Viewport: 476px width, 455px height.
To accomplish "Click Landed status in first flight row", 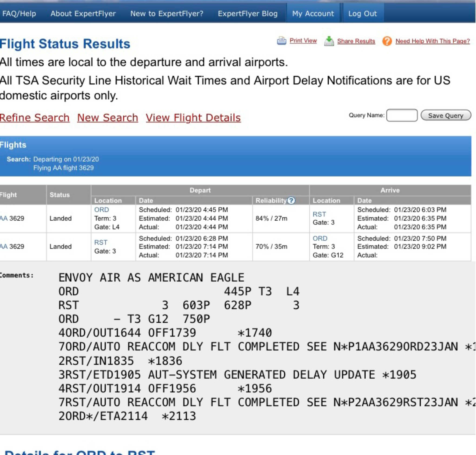I will point(60,218).
